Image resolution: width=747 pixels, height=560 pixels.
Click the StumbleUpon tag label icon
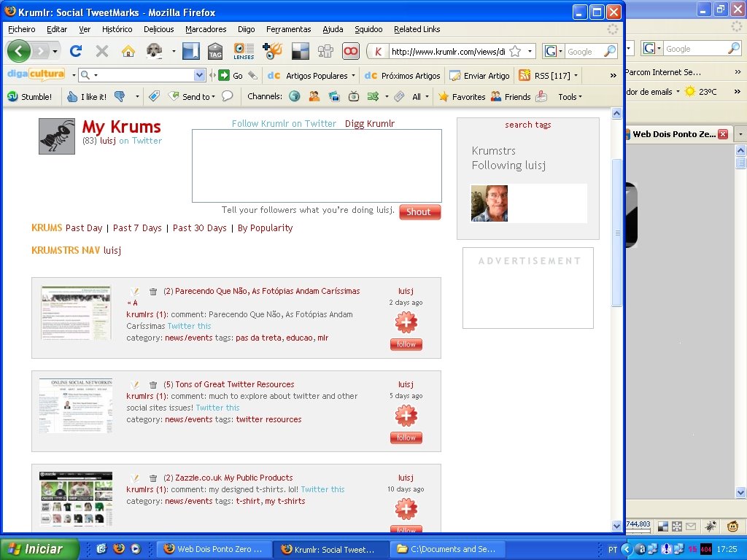click(x=155, y=97)
